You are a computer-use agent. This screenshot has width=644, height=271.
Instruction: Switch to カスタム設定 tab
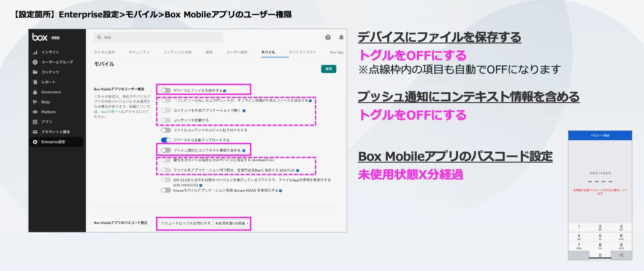pos(104,52)
